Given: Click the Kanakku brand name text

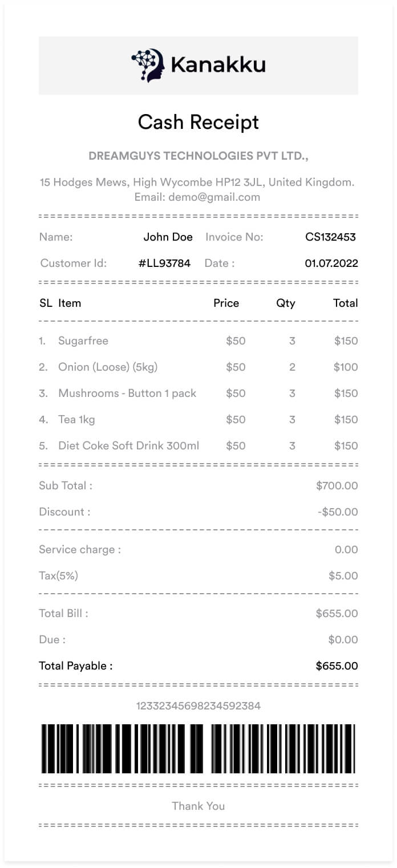Looking at the screenshot, I should click(218, 65).
